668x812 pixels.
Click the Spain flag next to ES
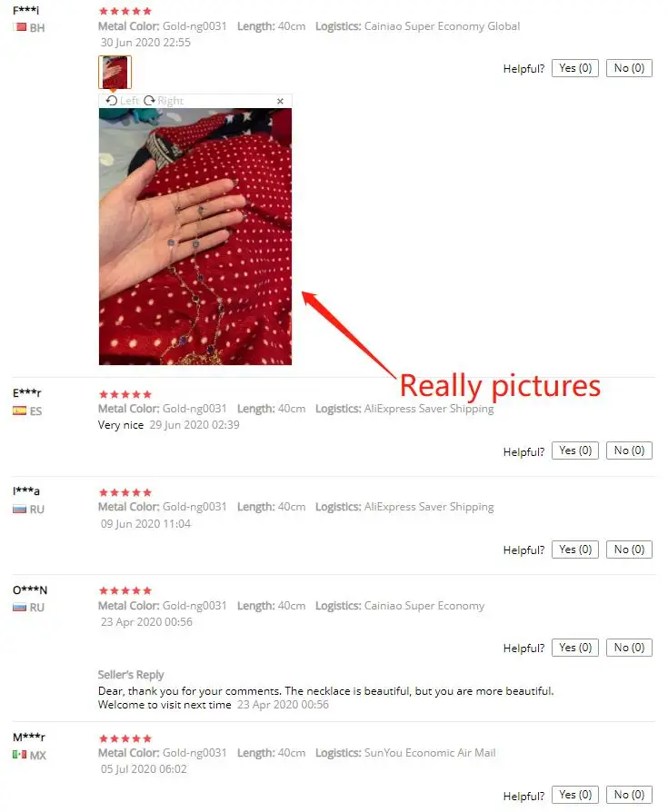pyautogui.click(x=20, y=411)
